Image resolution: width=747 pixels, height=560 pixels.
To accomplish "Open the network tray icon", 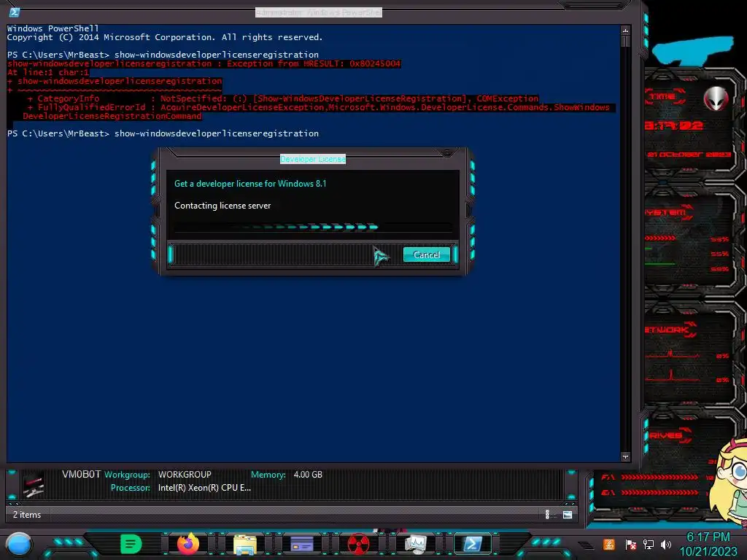I will pyautogui.click(x=649, y=545).
